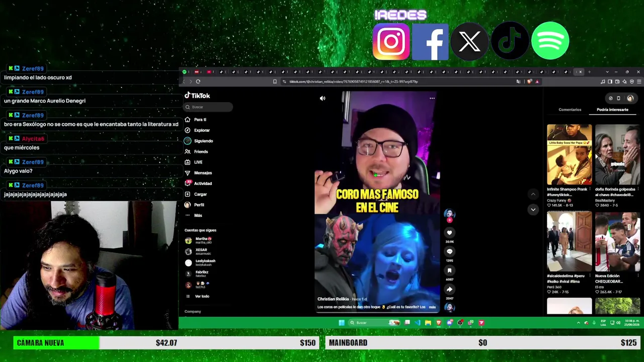The height and width of the screenshot is (362, 644).
Task: Open a new browser tab with the plus button
Action: [x=589, y=72]
